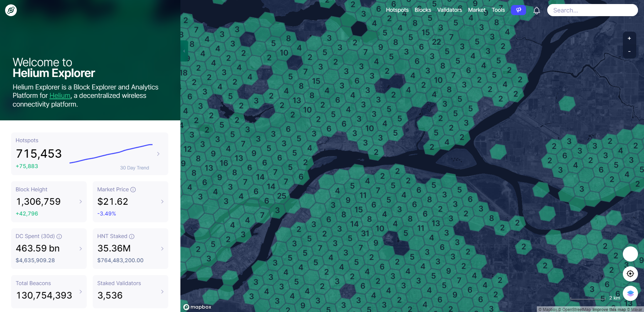Select the hexagon labeled 22 on map
Image resolution: width=644 pixels, height=312 pixels.
coord(436,42)
